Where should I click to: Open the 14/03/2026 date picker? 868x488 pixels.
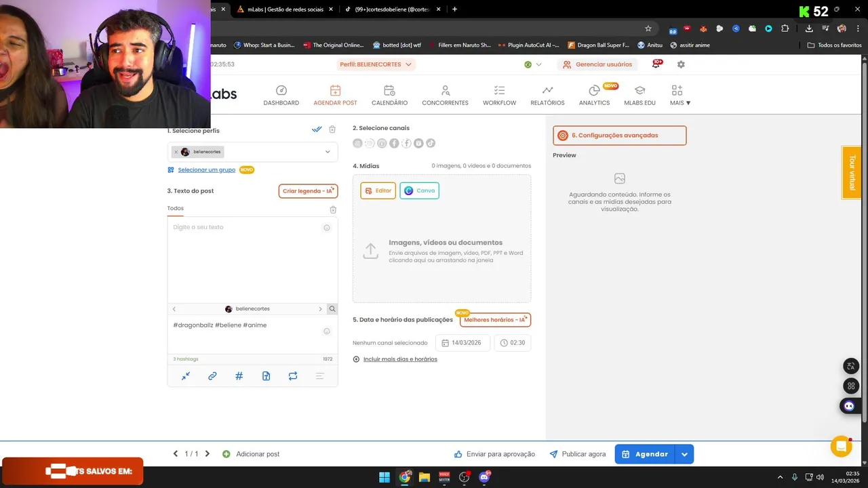[x=462, y=343]
